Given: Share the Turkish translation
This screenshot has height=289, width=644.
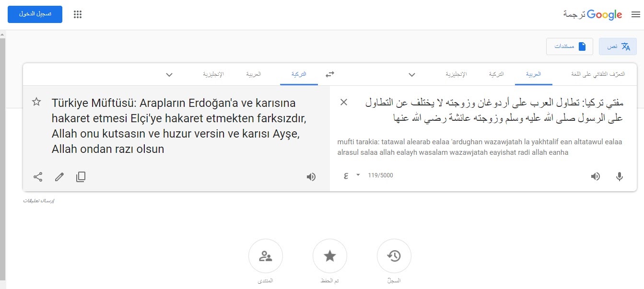Looking at the screenshot, I should coord(38,177).
